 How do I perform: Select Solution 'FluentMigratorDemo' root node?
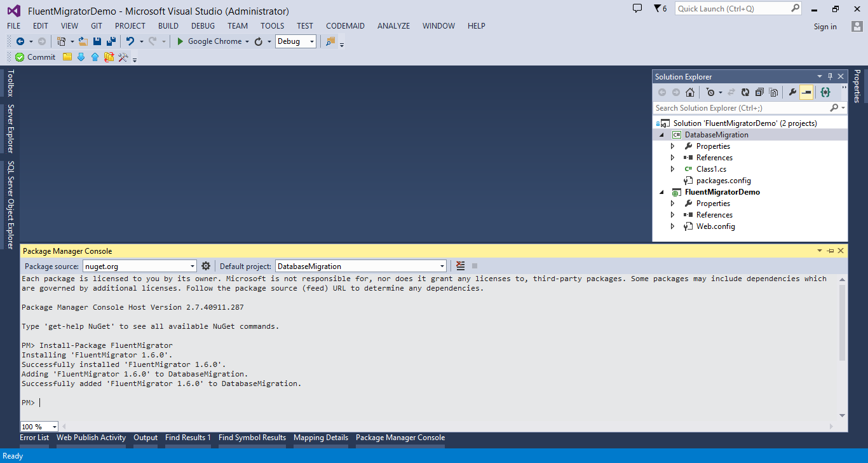pos(745,123)
